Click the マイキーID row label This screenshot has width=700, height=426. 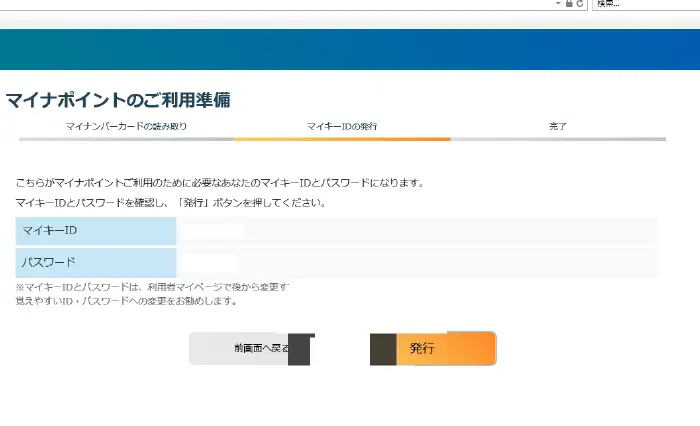pos(96,231)
